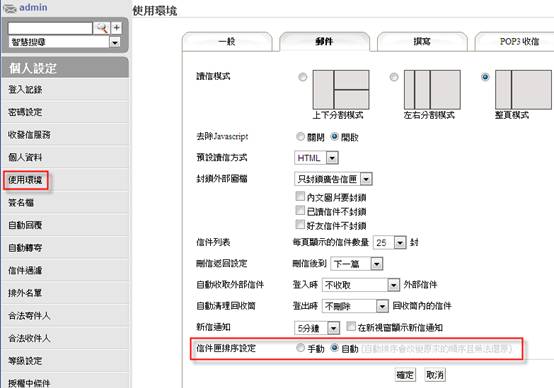Open the 下一篇 dropdown after delete

[x=357, y=264]
